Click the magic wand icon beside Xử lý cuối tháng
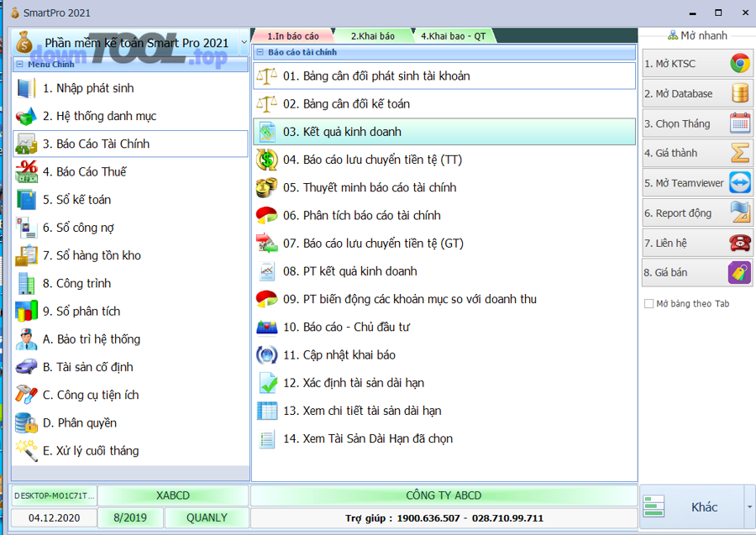This screenshot has height=535, width=756. pos(26,451)
